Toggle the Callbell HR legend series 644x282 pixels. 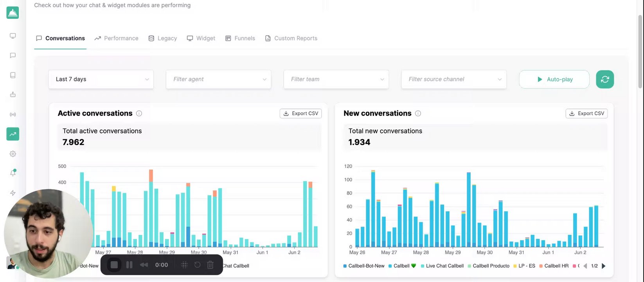(x=554, y=266)
